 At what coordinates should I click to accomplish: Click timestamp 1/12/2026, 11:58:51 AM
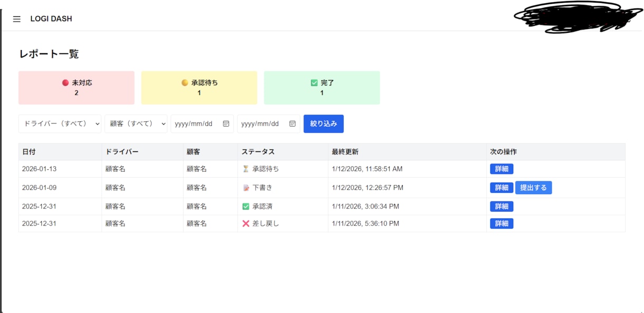(367, 169)
